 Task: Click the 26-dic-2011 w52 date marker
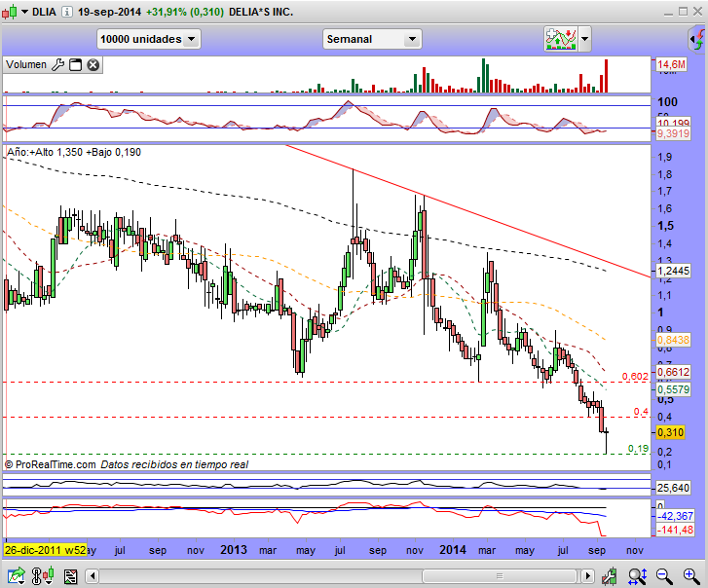[45, 550]
